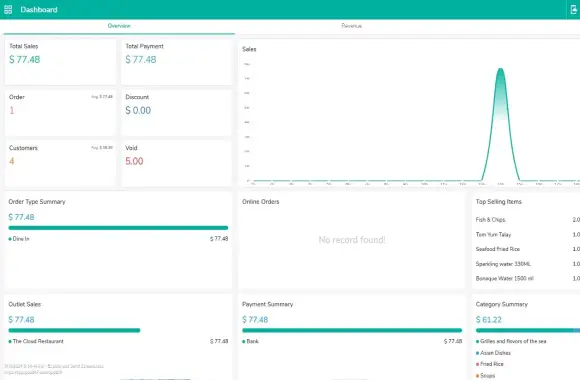Click the Void 5.00 value
The height and width of the screenshot is (380, 580).
point(134,161)
